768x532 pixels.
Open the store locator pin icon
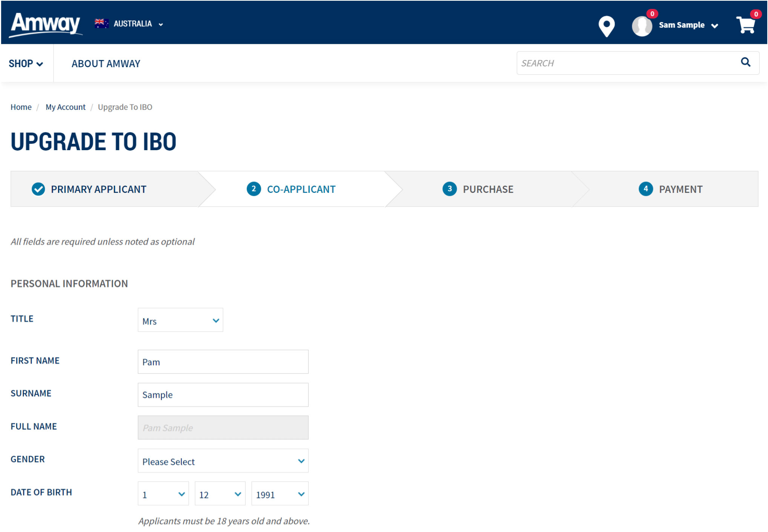(x=606, y=26)
